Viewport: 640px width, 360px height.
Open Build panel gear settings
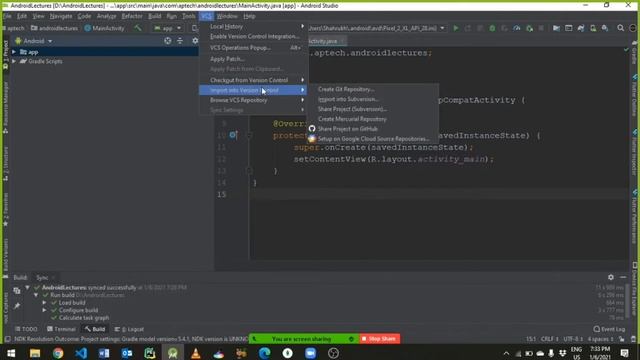[611, 277]
